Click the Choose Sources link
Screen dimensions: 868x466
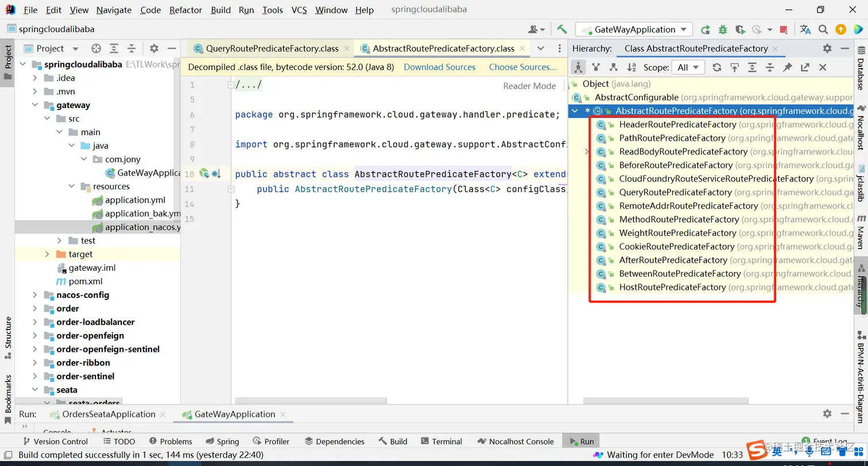coord(523,67)
